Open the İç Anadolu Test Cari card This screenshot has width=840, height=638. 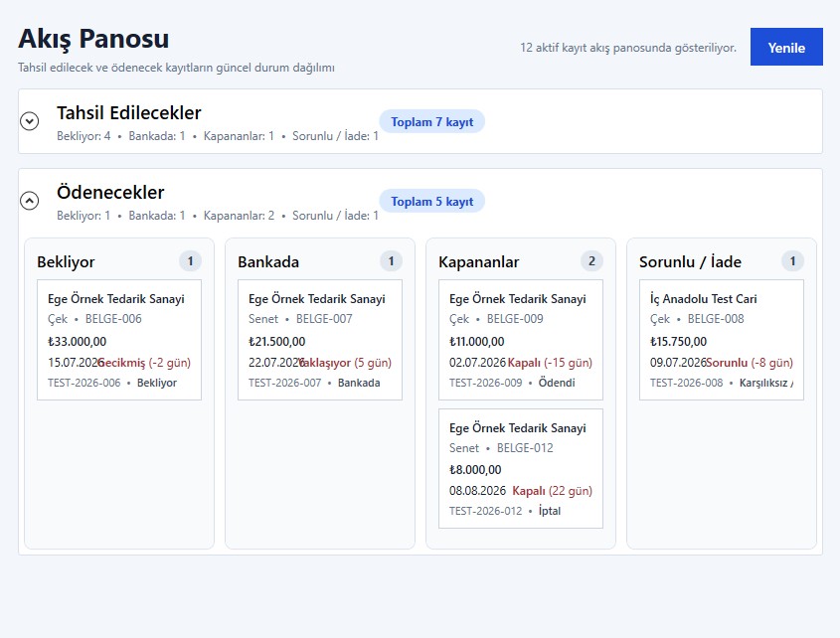pyautogui.click(x=722, y=340)
